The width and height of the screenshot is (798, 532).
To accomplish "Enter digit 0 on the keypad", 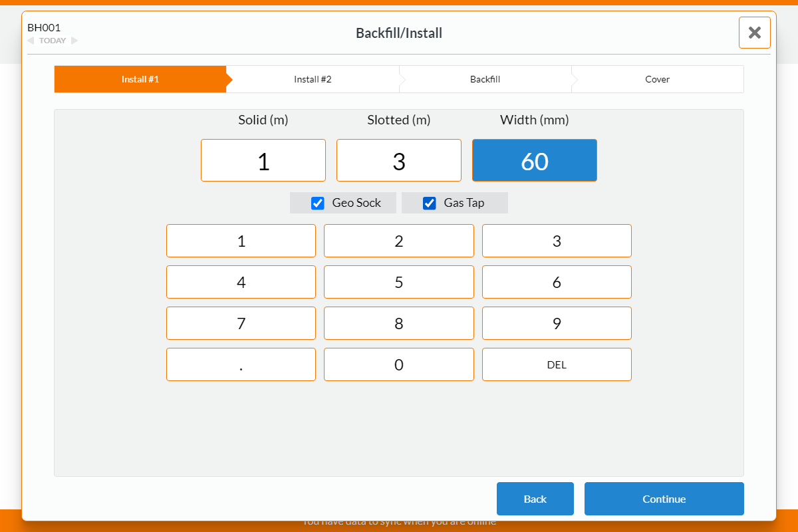I will pos(399,364).
